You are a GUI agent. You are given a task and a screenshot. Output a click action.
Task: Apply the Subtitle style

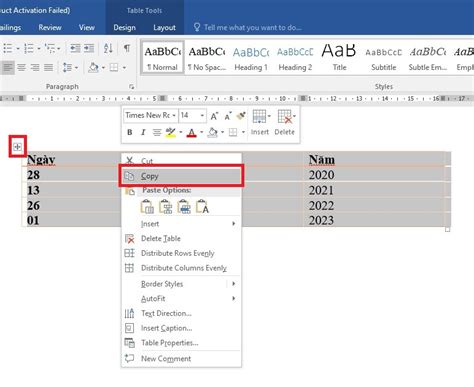click(384, 57)
